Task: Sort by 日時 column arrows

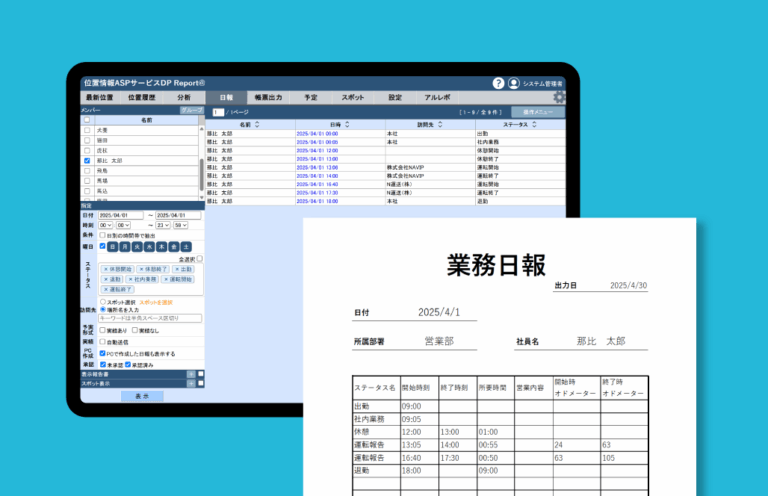Action: point(347,125)
